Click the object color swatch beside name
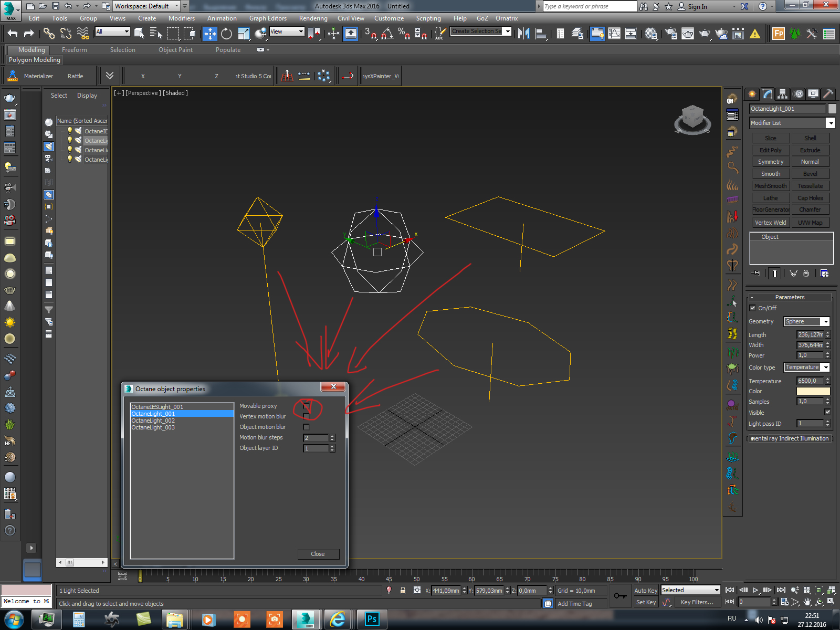This screenshot has height=630, width=840. (832, 109)
